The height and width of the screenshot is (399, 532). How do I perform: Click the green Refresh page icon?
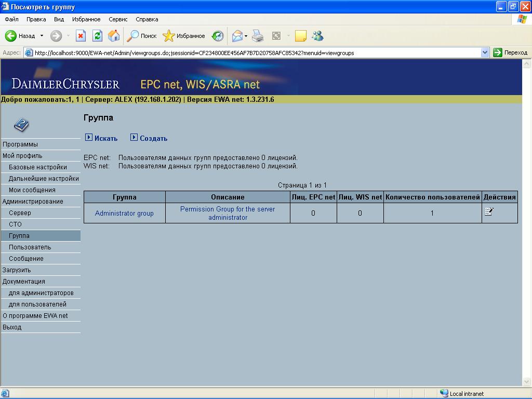[x=97, y=36]
